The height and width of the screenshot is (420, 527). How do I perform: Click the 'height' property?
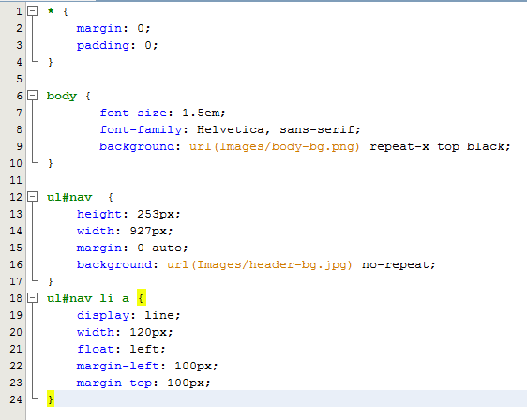pyautogui.click(x=98, y=214)
